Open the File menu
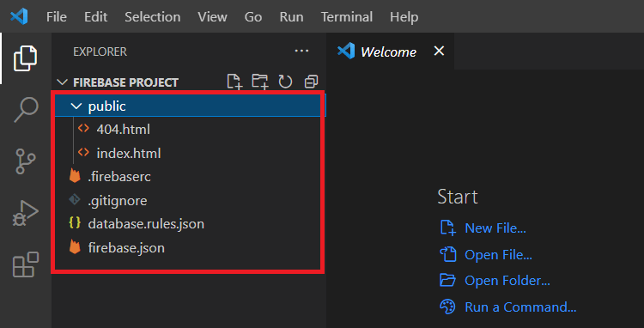Viewport: 644px width, 328px height. pos(57,17)
